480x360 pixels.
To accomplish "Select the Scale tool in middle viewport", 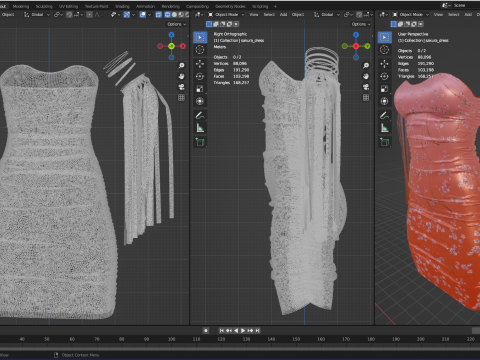I will point(200,89).
